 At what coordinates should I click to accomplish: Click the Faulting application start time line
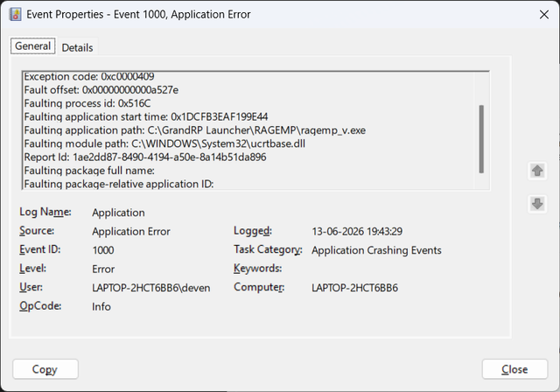click(x=146, y=116)
